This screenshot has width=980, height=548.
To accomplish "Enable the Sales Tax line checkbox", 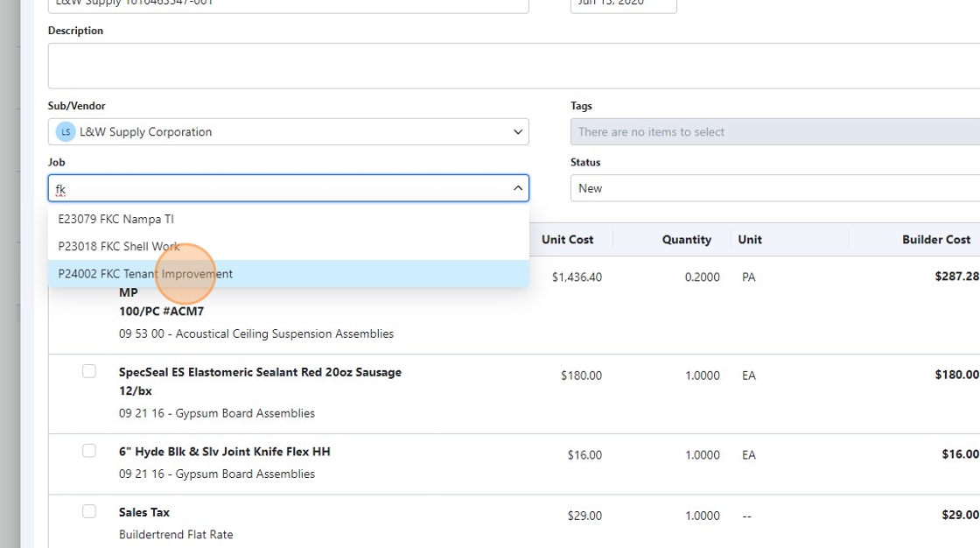I will (x=89, y=511).
